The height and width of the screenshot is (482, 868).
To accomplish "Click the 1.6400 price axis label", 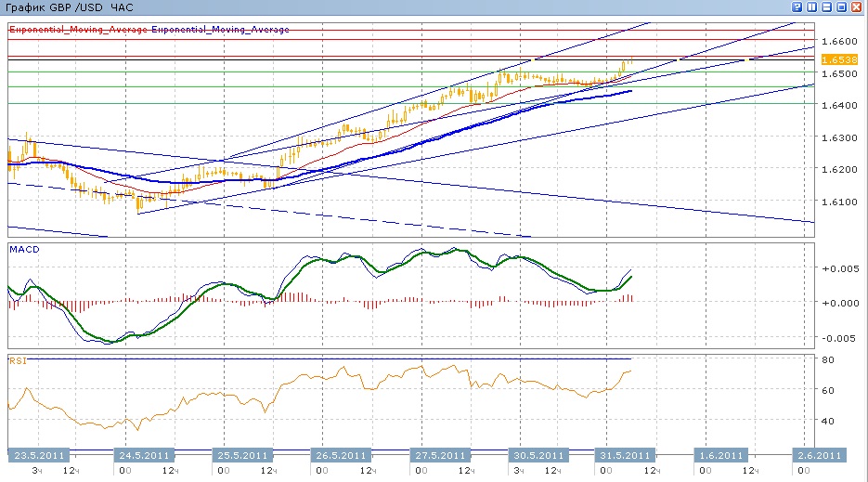I will (x=839, y=105).
